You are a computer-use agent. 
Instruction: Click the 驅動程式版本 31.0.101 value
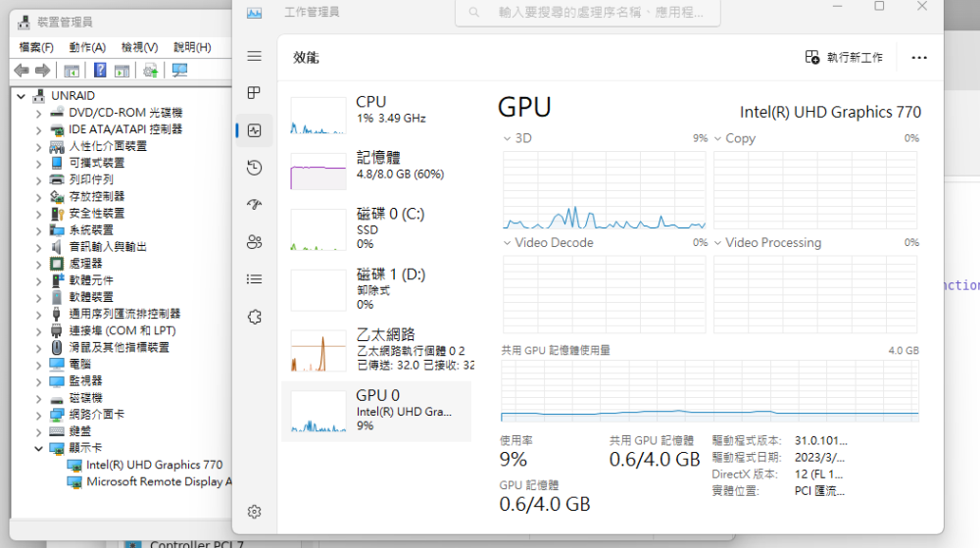821,440
